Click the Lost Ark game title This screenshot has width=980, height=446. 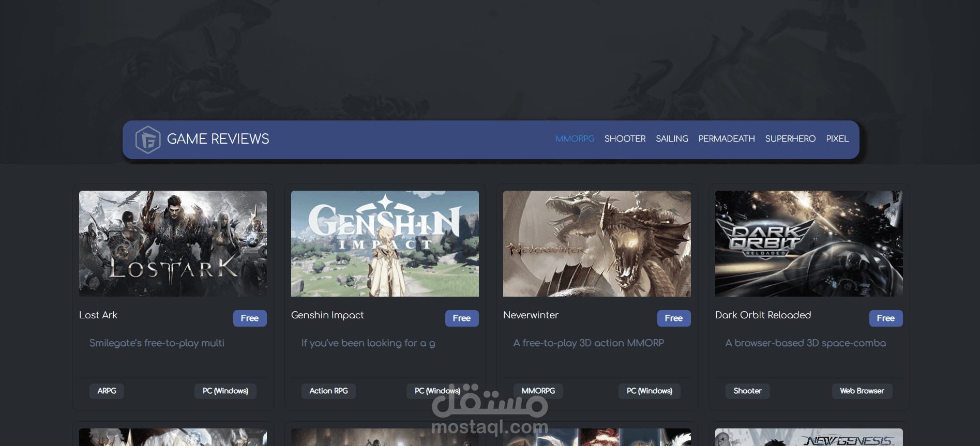point(98,315)
